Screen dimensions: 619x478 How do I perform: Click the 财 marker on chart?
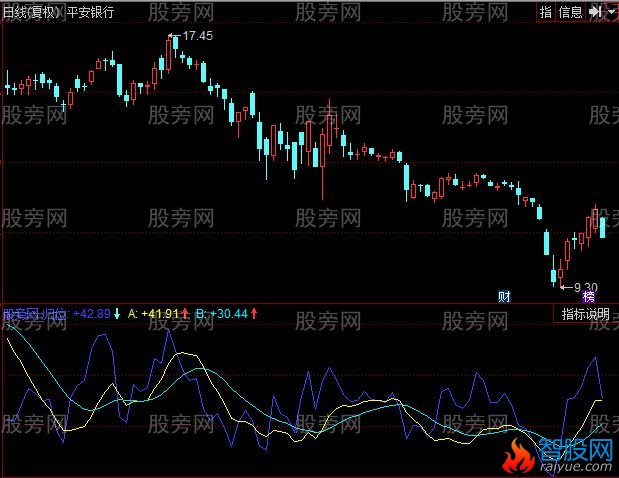504,296
